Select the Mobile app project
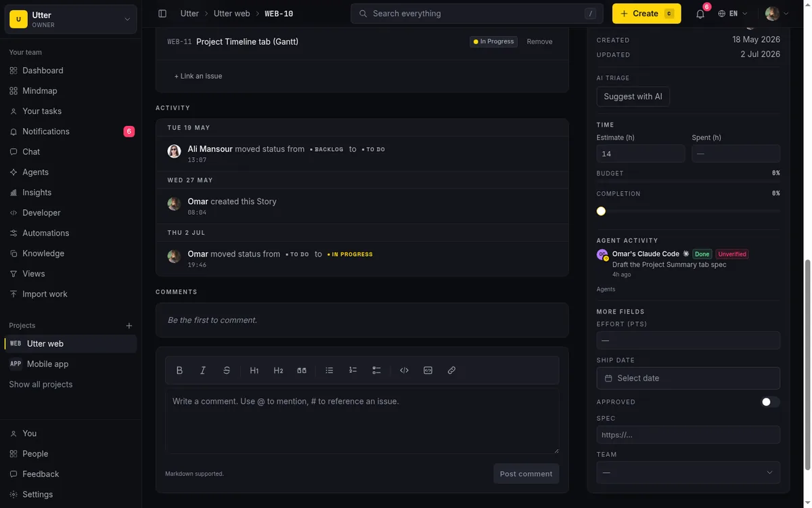The image size is (812, 508). 70,364
